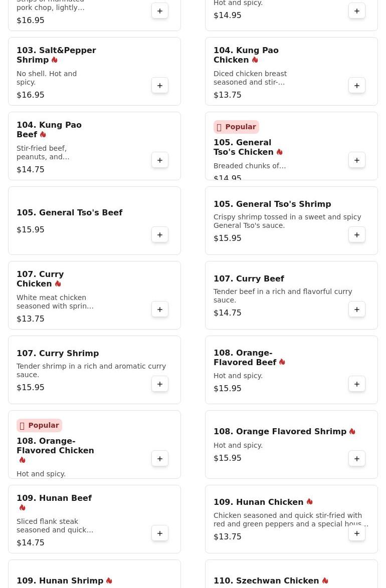Add Orange Flavored Shrimp to cart
This screenshot has width=386, height=588.
tap(357, 459)
